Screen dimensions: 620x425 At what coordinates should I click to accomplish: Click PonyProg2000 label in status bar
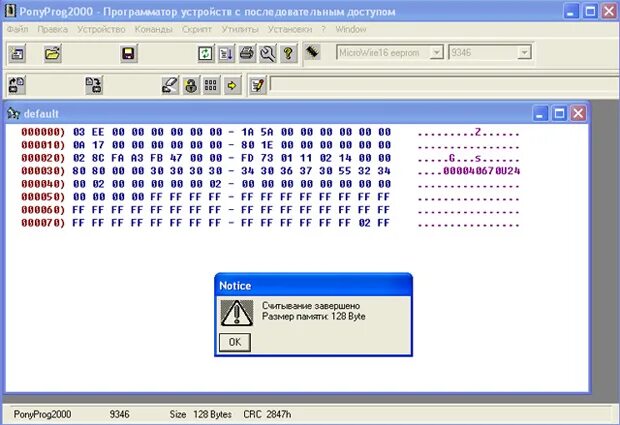(x=42, y=414)
